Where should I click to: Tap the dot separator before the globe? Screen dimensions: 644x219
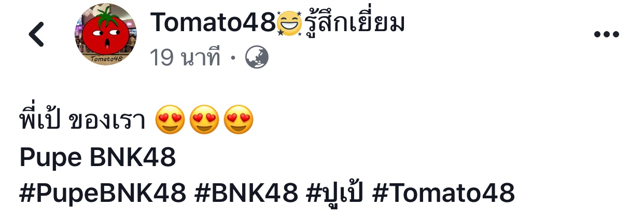(x=232, y=58)
